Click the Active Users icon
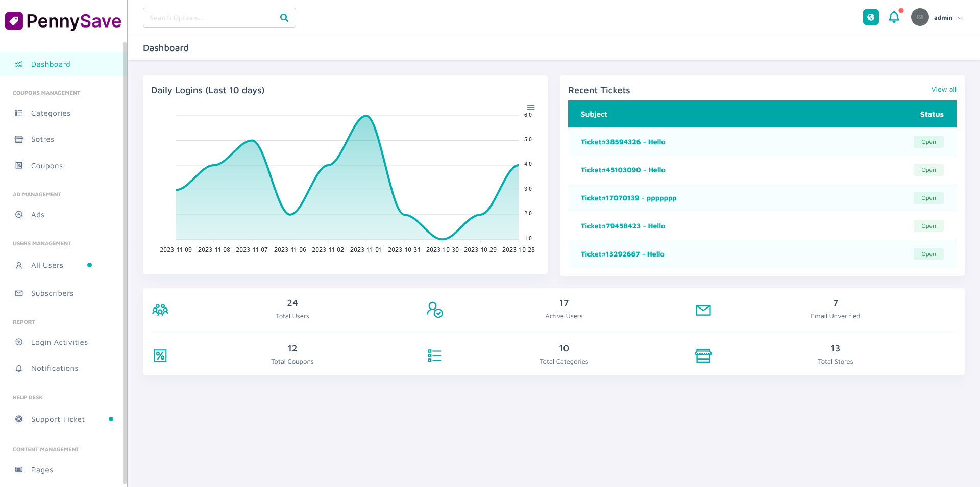The width and height of the screenshot is (980, 487). 434,310
